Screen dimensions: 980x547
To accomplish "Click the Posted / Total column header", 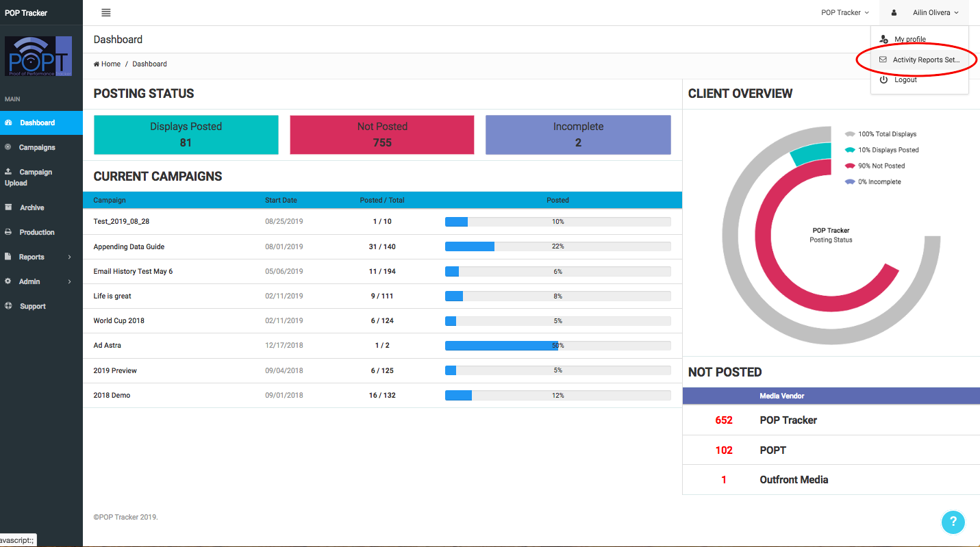I will pos(382,200).
